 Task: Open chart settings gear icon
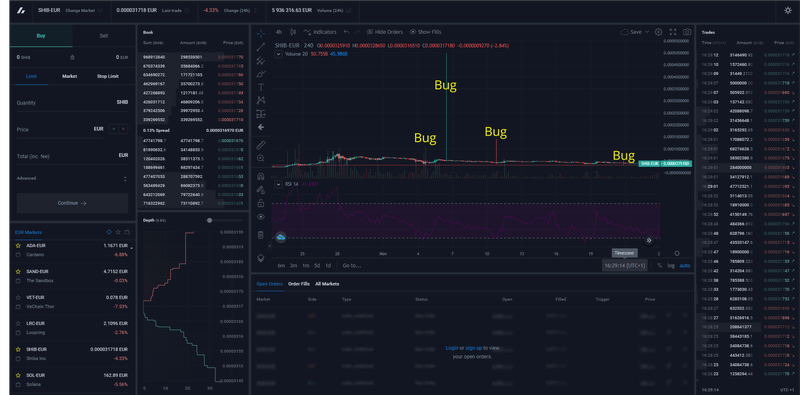(659, 32)
